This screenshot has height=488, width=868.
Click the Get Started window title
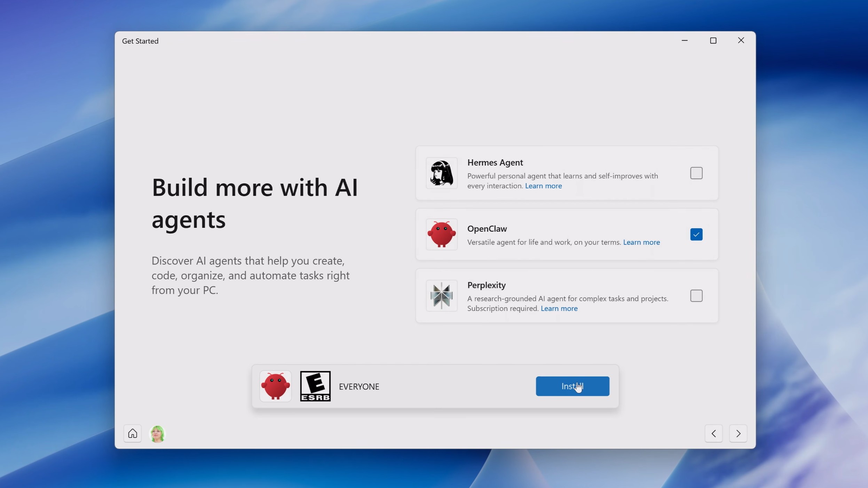[140, 41]
